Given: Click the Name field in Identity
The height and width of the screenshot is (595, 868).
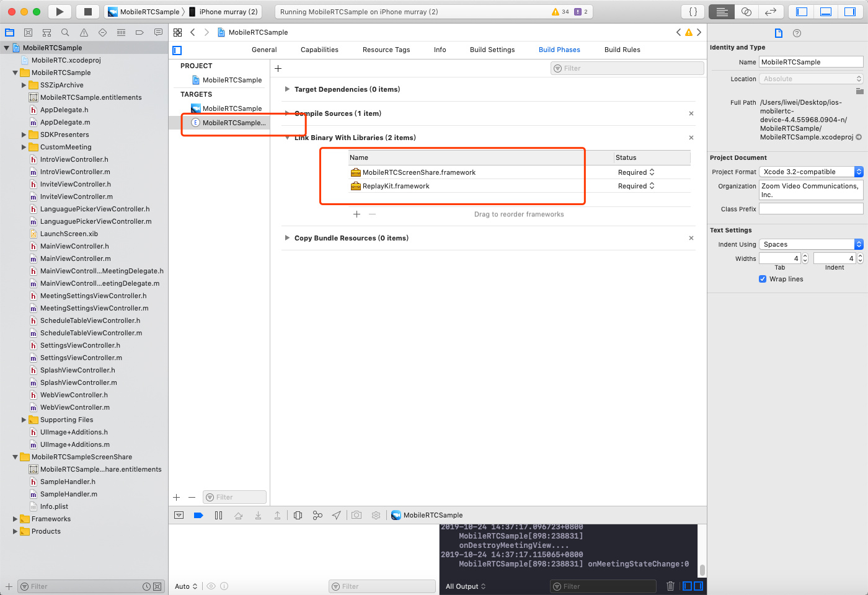Looking at the screenshot, I should coord(811,62).
